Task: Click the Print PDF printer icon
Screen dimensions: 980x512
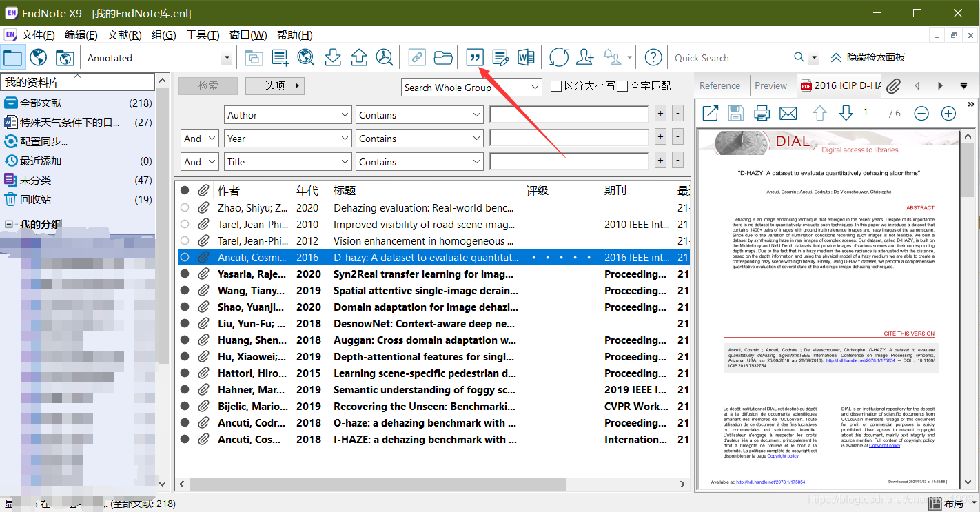Action: 762,113
